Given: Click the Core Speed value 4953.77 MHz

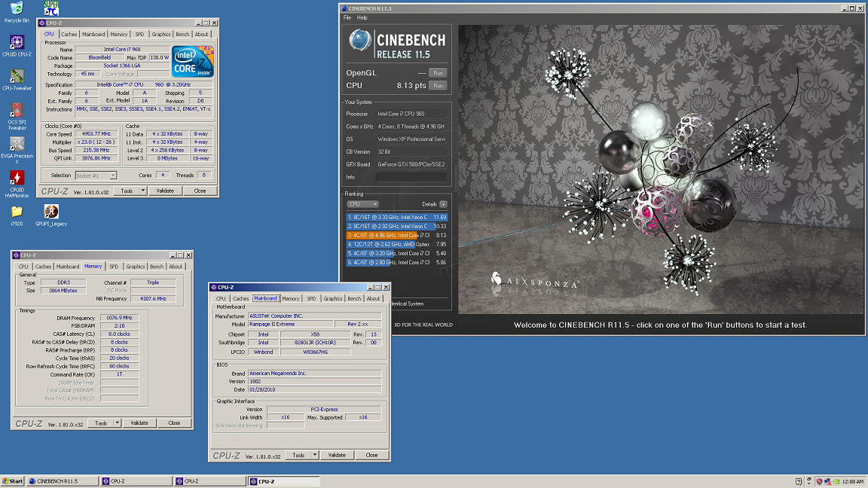Looking at the screenshot, I should coord(96,134).
